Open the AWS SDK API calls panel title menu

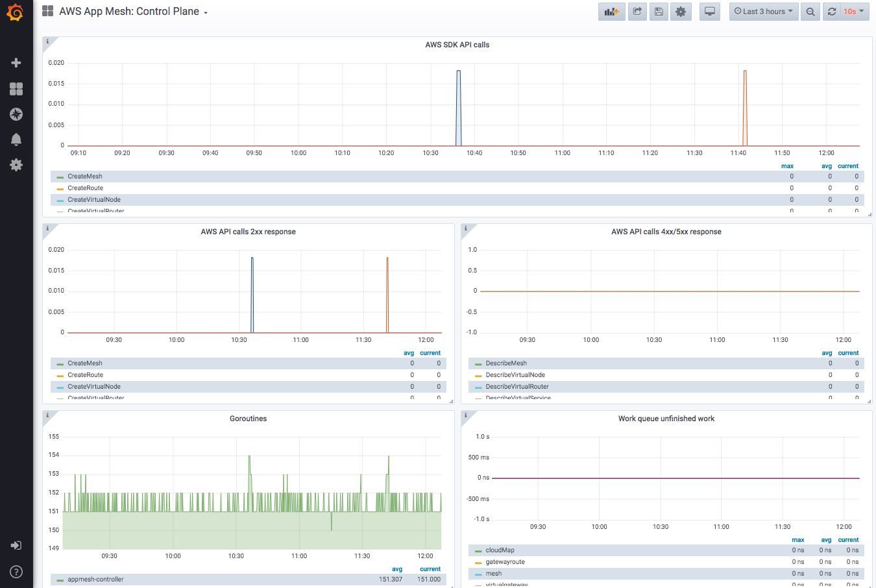(457, 45)
